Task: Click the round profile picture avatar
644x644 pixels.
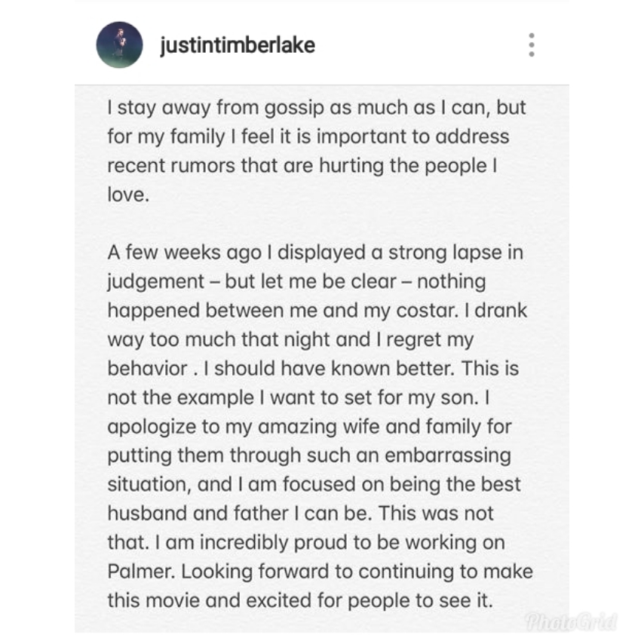Action: click(x=120, y=44)
